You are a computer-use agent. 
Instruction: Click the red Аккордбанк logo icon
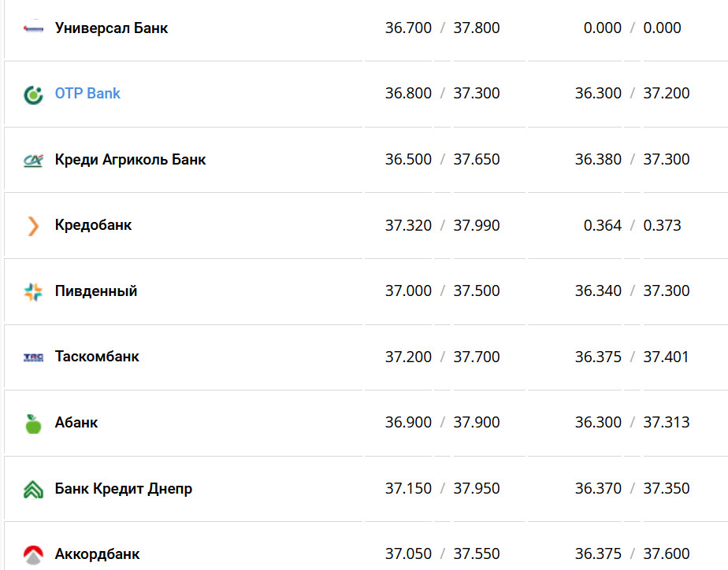click(33, 554)
